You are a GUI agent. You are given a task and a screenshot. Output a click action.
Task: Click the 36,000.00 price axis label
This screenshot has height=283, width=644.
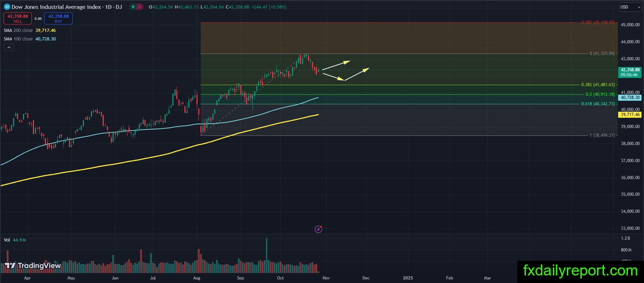pyautogui.click(x=630, y=178)
